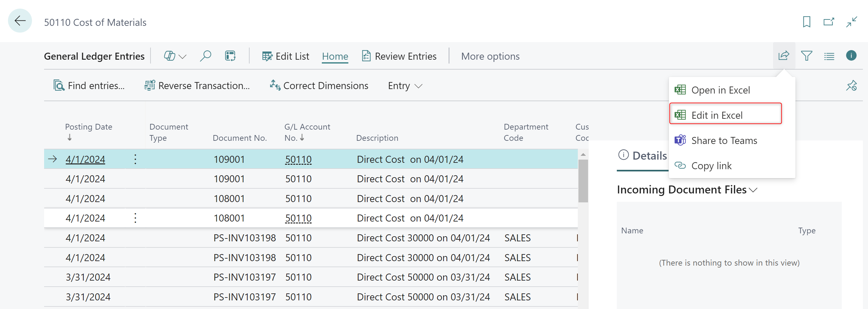
Task: Toggle the filter pane icon
Action: click(x=806, y=56)
